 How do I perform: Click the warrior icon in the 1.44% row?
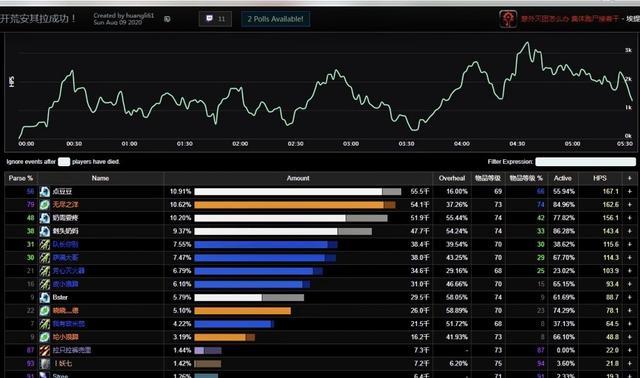(x=44, y=350)
